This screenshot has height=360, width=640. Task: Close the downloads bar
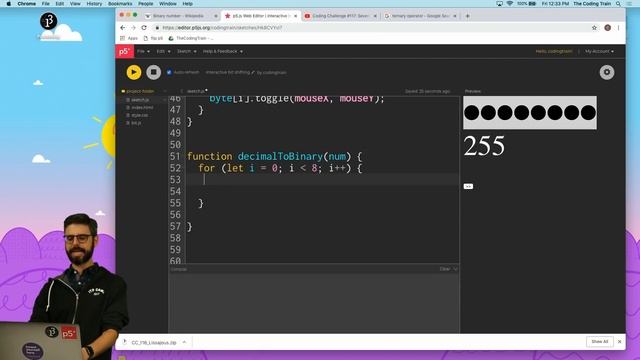[619, 342]
